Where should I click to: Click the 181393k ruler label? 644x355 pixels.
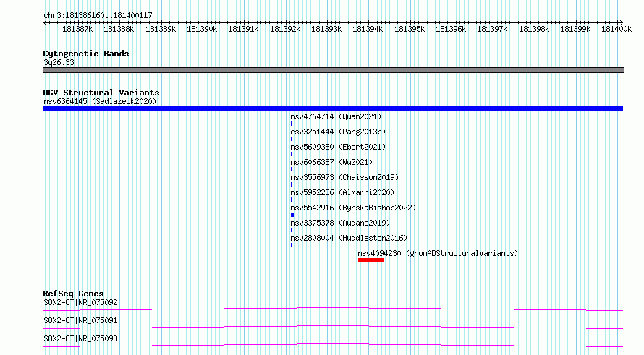click(x=326, y=29)
